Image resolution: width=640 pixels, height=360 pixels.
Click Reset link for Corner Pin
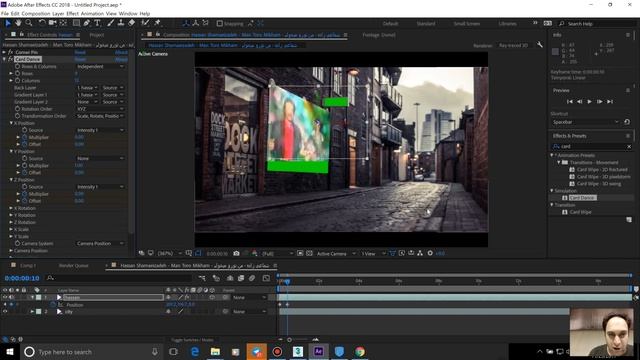click(x=80, y=52)
